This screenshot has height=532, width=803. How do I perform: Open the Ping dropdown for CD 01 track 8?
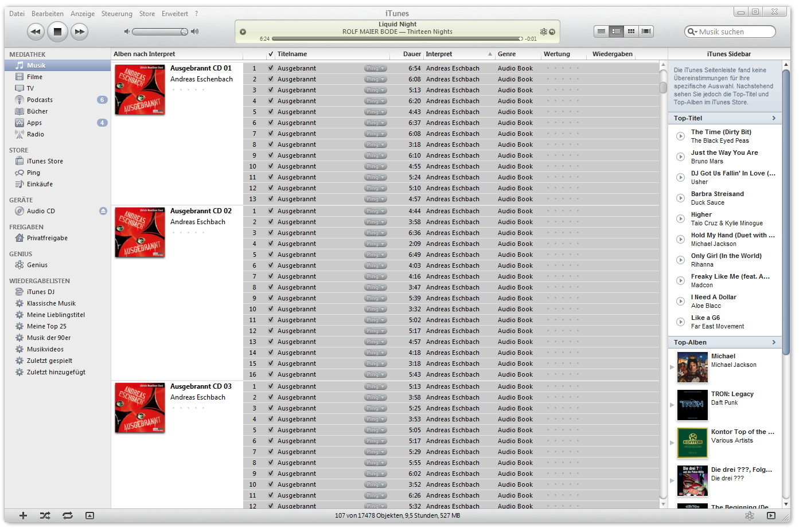point(375,144)
